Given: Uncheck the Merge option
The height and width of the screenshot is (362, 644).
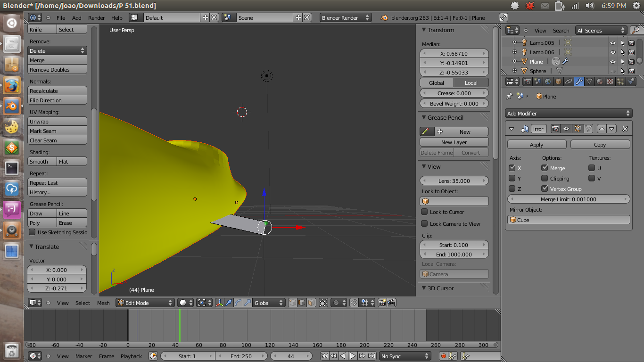Looking at the screenshot, I should pyautogui.click(x=545, y=168).
